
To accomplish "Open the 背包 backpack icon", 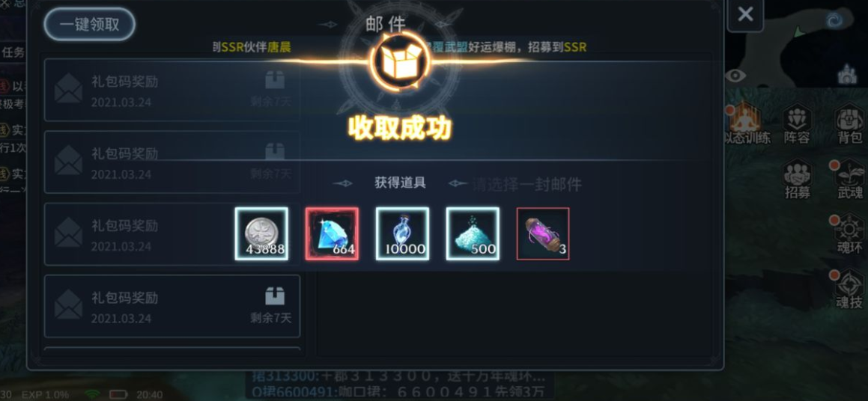I will click(849, 125).
